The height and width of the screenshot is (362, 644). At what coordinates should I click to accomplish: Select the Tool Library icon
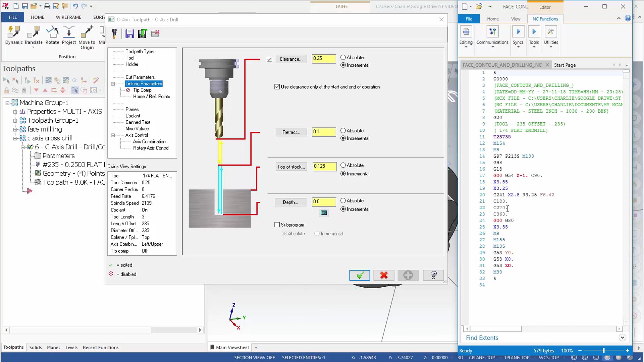coord(114,34)
